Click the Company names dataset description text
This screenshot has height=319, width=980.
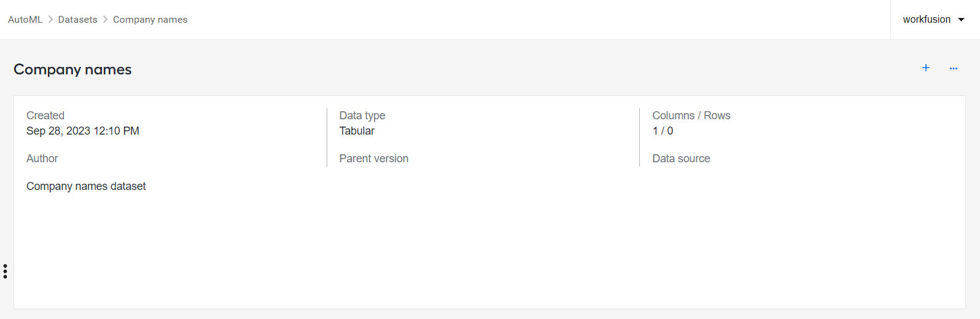pyautogui.click(x=86, y=186)
